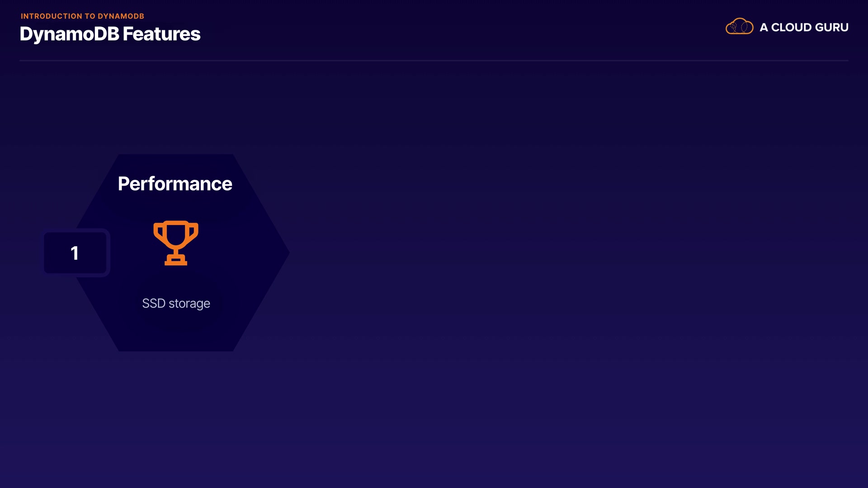Viewport: 868px width, 488px height.
Task: Click the "Introduction to DynamoDB" orange subtitle
Action: (x=82, y=16)
